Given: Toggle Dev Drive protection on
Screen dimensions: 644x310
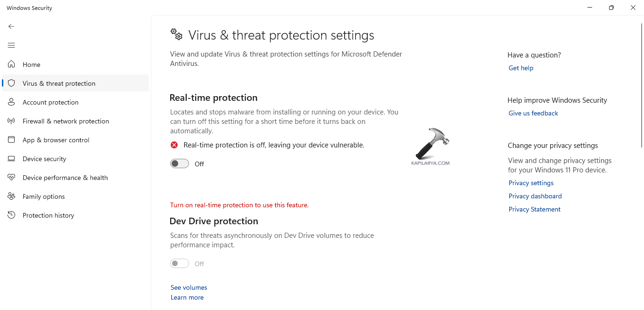Looking at the screenshot, I should click(179, 263).
